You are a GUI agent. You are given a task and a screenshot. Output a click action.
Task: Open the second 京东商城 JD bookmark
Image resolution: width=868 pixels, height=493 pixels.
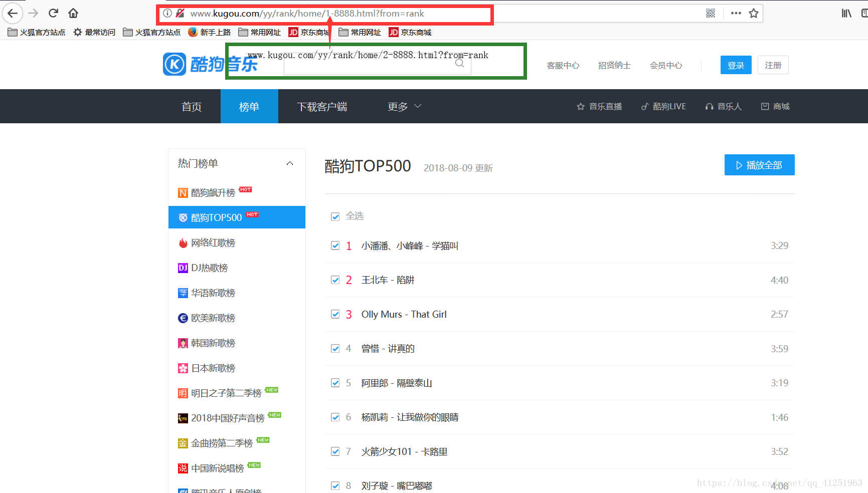410,32
